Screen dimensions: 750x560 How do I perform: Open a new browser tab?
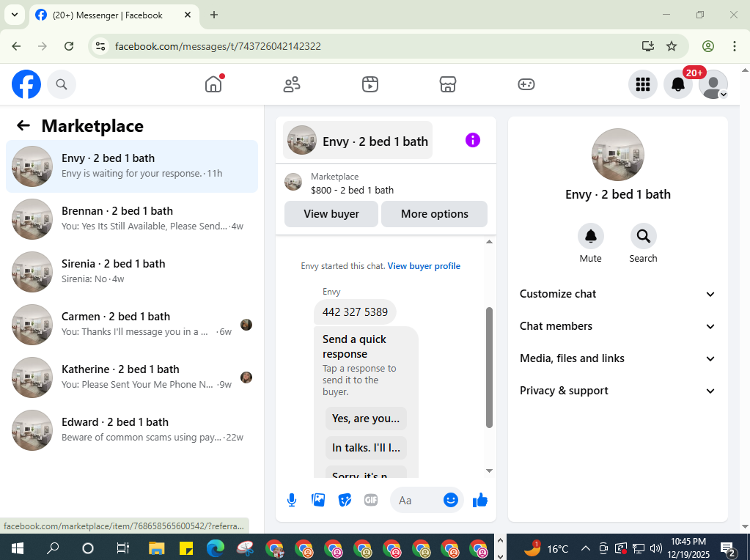pos(214,15)
